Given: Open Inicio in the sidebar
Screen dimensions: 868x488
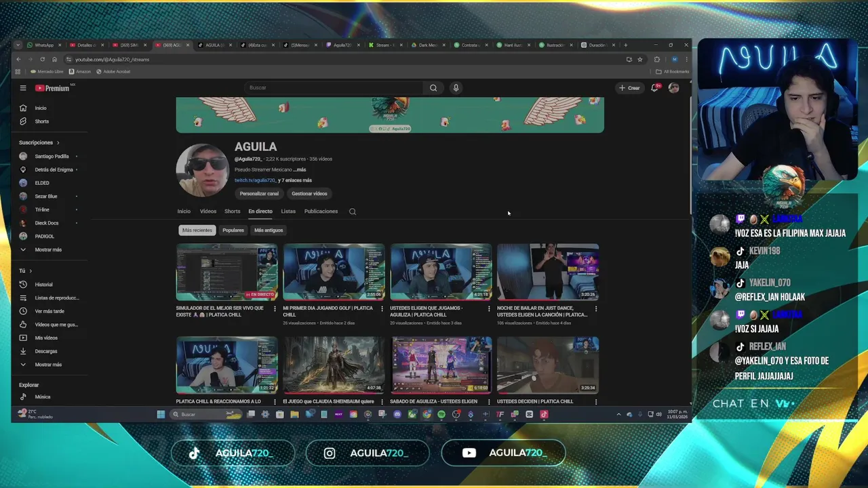Looking at the screenshot, I should [x=41, y=108].
